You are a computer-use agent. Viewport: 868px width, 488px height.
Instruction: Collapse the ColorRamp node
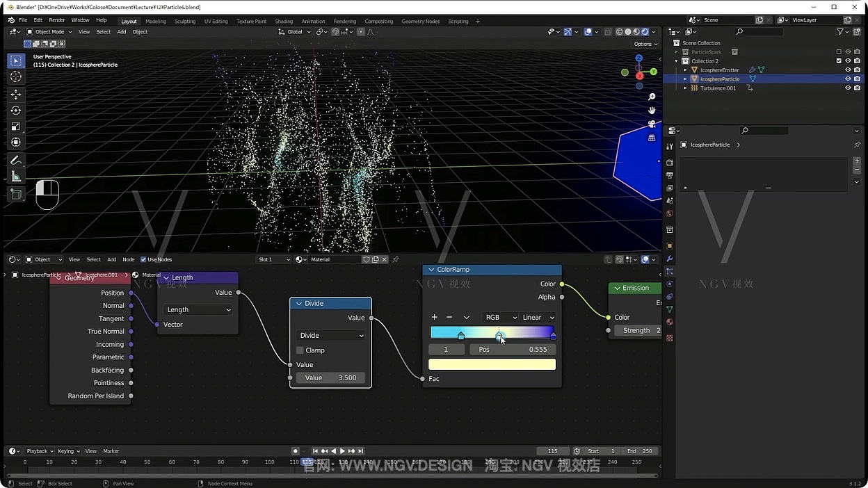431,270
